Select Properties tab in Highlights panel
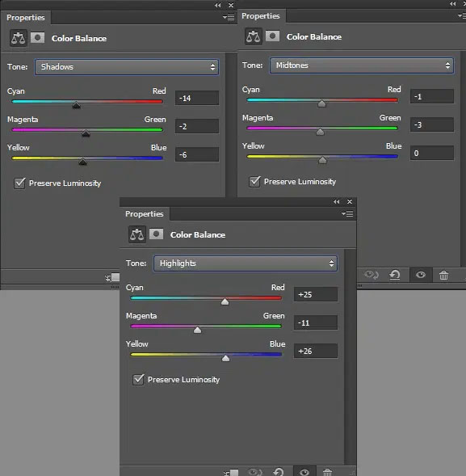Screen dimensions: 466x476 click(x=145, y=213)
